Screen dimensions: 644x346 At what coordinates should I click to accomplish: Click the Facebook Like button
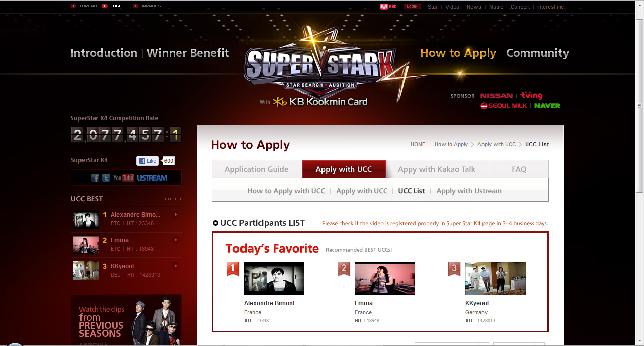tap(148, 161)
